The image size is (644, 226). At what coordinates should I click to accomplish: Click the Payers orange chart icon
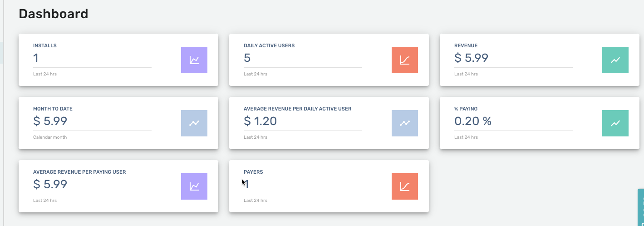(405, 186)
